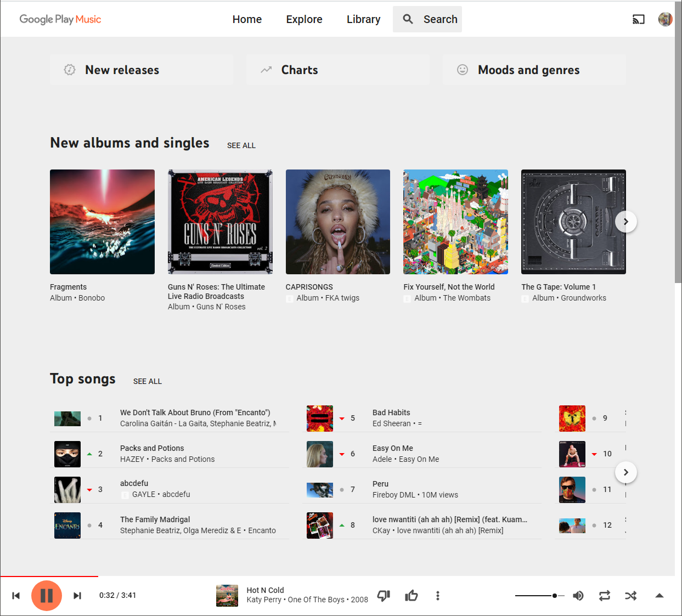Open the Cast to device icon
Screen dimensions: 682x616
[639, 19]
